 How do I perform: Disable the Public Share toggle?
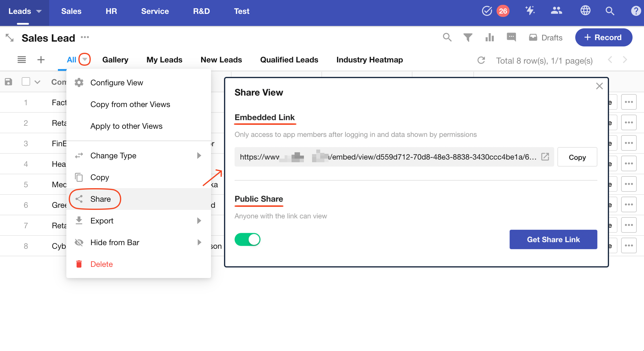(x=247, y=239)
